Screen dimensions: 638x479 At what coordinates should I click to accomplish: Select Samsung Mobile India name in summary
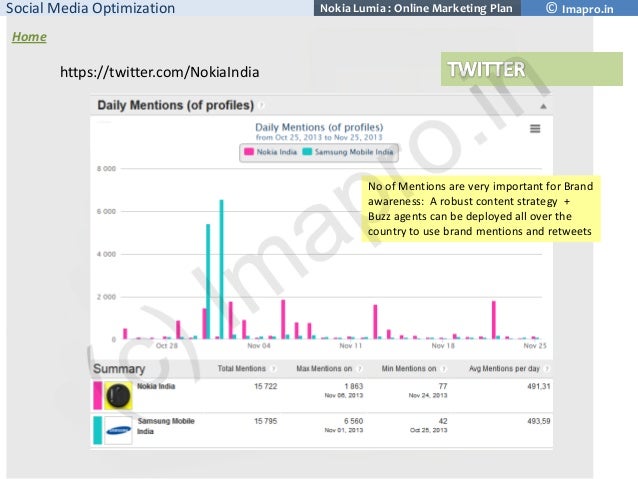point(166,426)
